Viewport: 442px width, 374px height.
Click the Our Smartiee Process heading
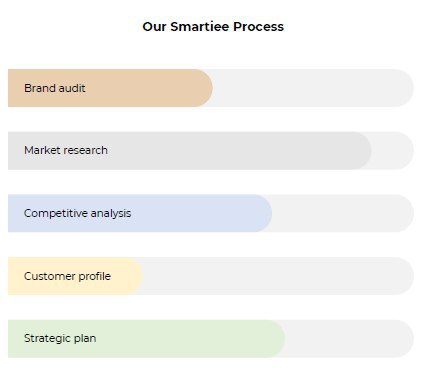(213, 27)
